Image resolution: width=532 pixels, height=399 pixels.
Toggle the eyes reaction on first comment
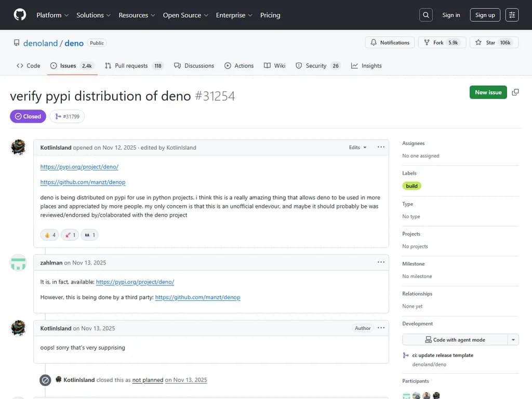90,235
